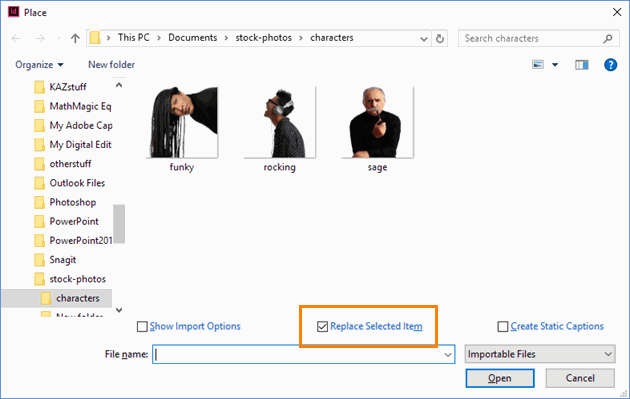The width and height of the screenshot is (630, 399).
Task: Click the address bar folder icon
Action: point(95,38)
